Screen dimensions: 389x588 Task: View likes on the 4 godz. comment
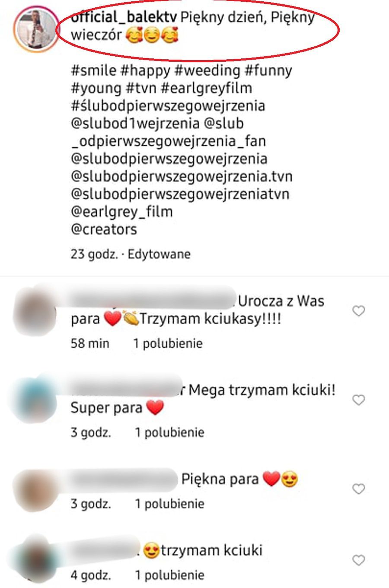click(169, 575)
